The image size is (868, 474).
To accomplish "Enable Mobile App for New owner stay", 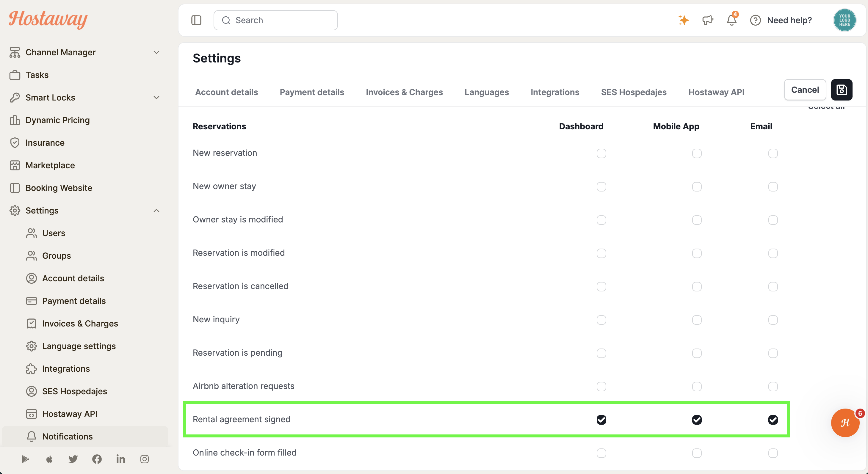I will pyautogui.click(x=697, y=187).
